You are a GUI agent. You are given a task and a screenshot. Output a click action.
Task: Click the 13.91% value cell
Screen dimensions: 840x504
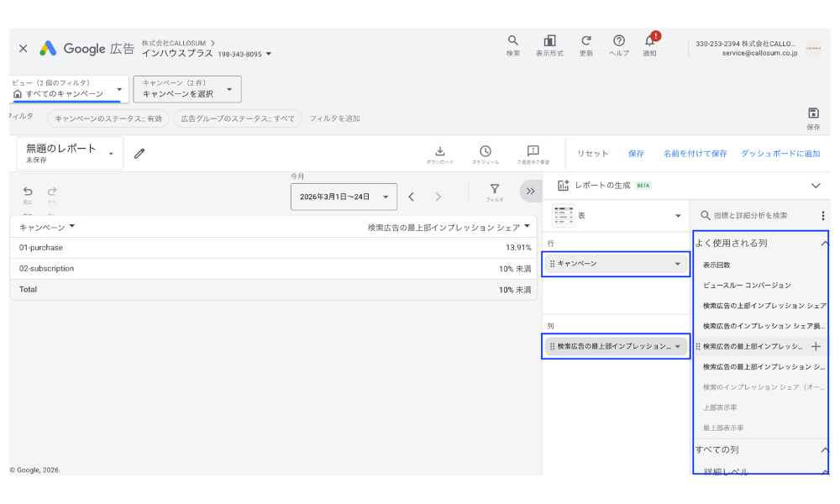point(518,248)
